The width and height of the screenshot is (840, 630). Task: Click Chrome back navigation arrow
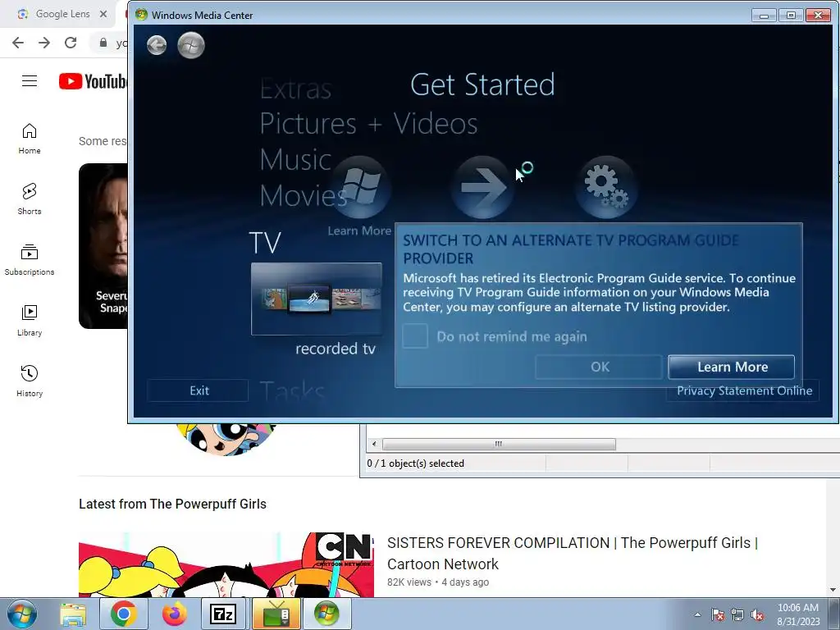tap(18, 43)
